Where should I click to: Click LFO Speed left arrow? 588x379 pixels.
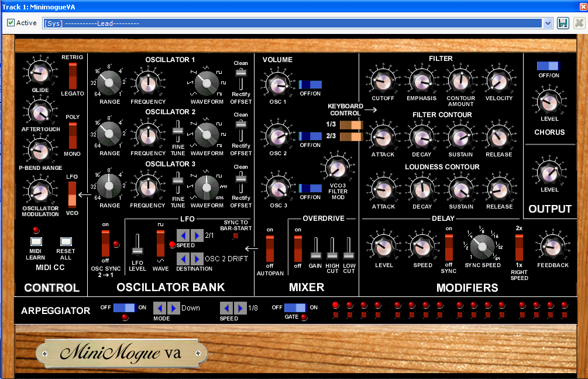tap(183, 235)
